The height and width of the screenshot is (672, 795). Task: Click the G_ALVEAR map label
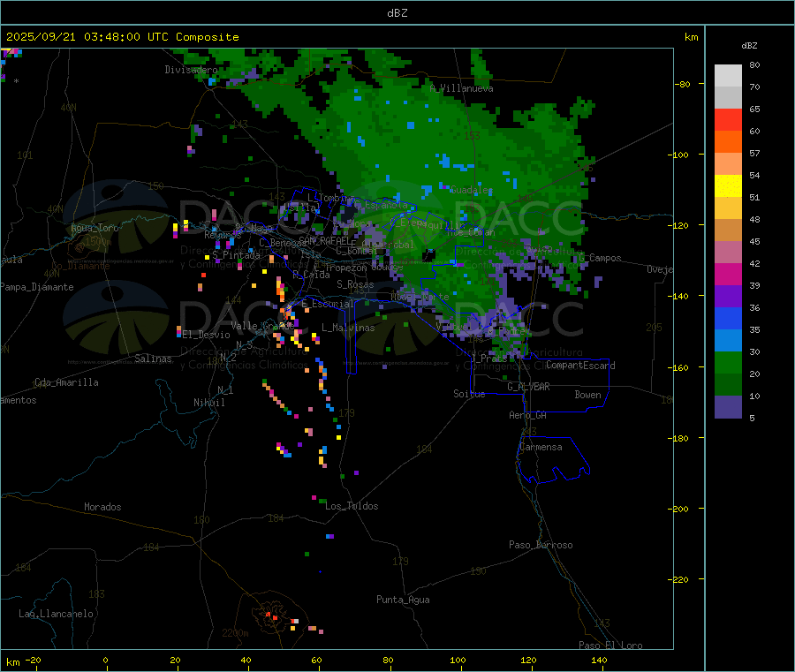point(528,387)
